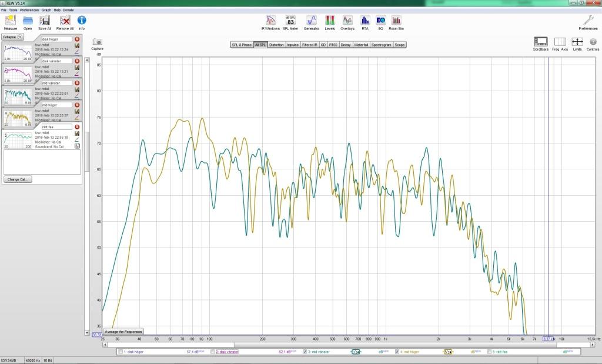Switch to the Impulse tab
The height and width of the screenshot is (364, 602).
coord(293,45)
